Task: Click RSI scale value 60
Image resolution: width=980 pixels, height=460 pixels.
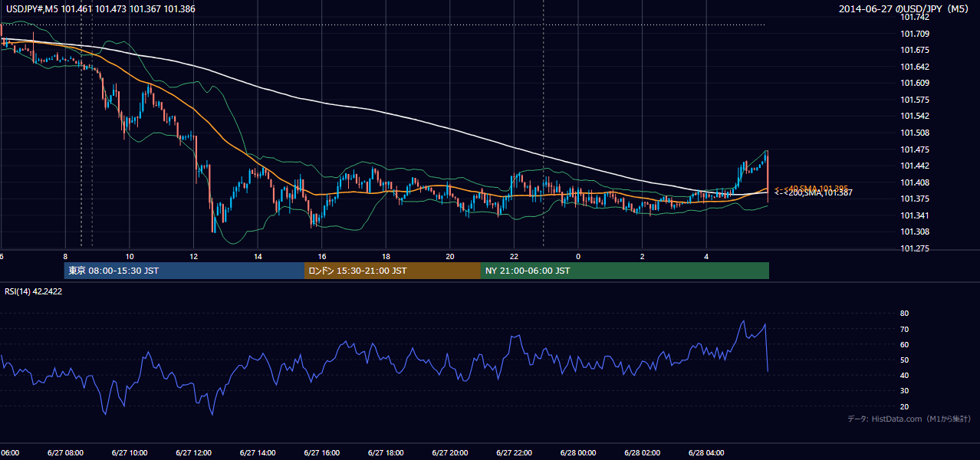Action: pos(905,344)
